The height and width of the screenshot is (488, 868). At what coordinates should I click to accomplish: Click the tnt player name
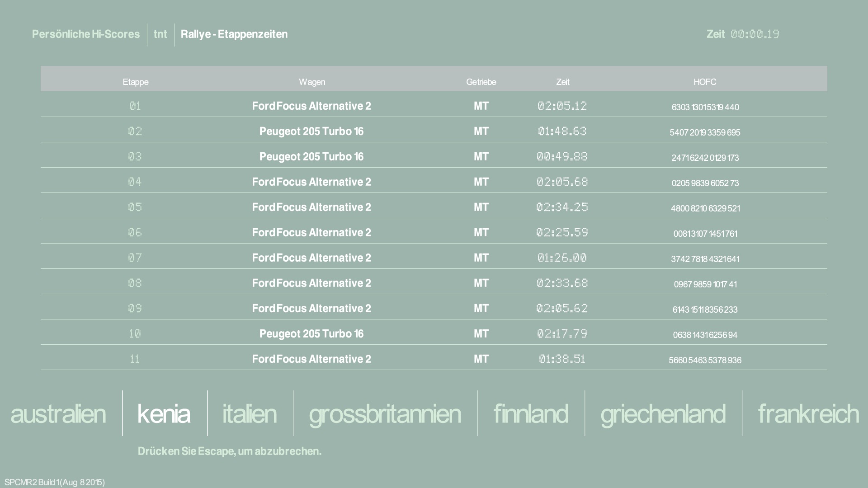160,34
